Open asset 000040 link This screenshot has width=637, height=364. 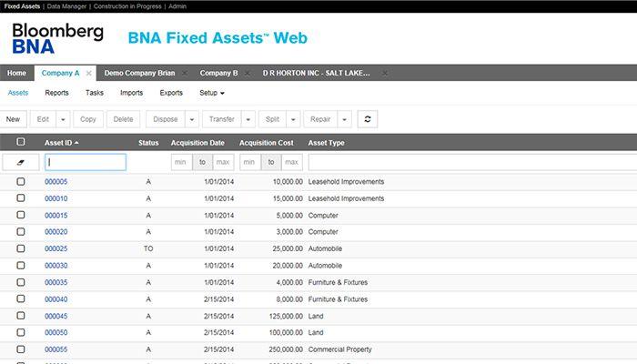point(56,299)
